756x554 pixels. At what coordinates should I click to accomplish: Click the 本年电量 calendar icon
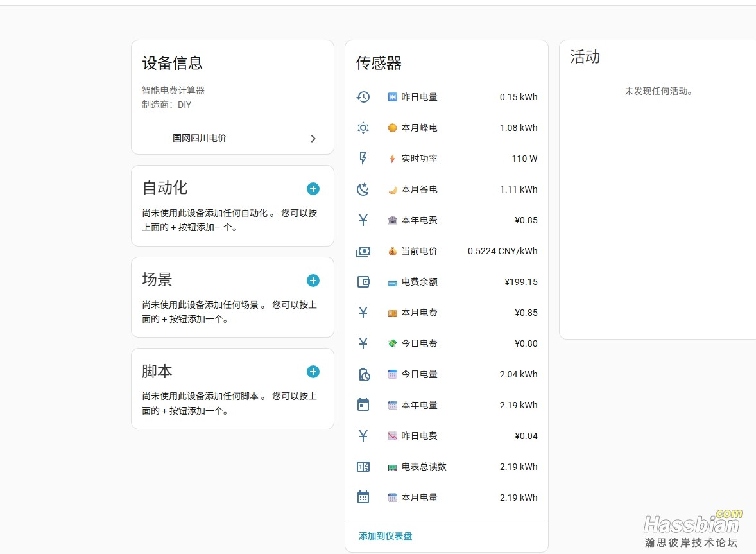363,405
